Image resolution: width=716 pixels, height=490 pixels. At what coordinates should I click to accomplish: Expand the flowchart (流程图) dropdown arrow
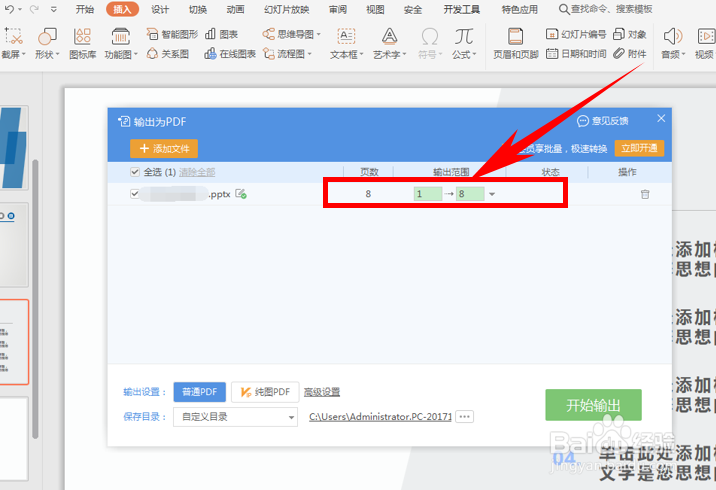[309, 54]
